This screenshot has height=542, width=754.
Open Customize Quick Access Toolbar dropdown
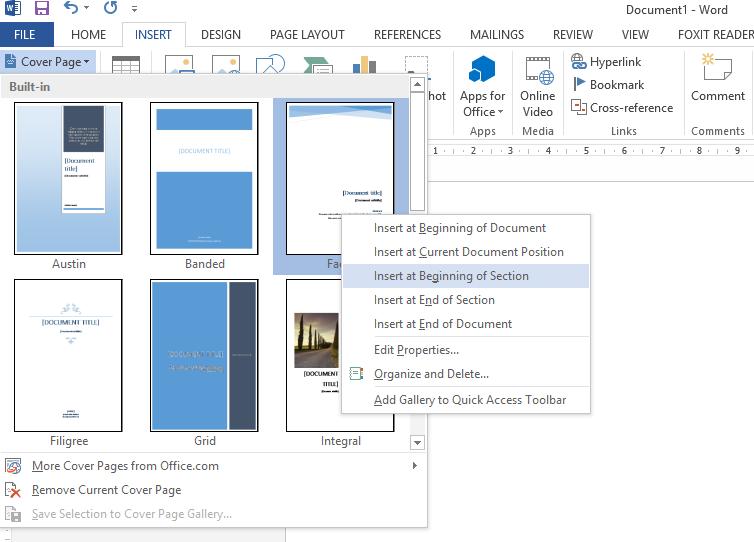point(135,9)
